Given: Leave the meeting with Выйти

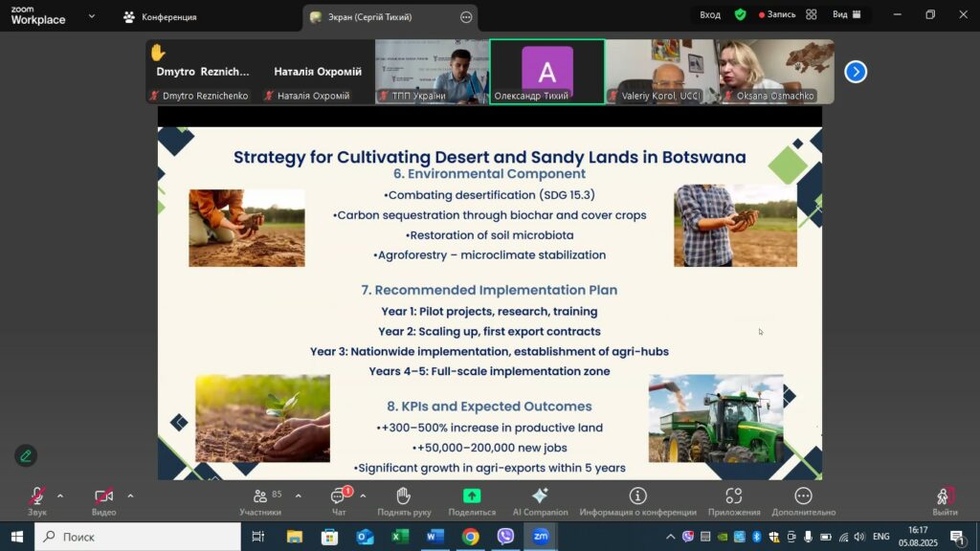Looking at the screenshot, I should point(944,497).
